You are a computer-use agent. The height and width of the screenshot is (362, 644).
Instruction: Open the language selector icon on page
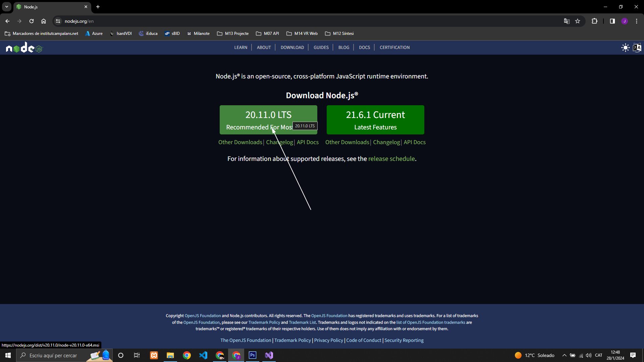click(637, 48)
